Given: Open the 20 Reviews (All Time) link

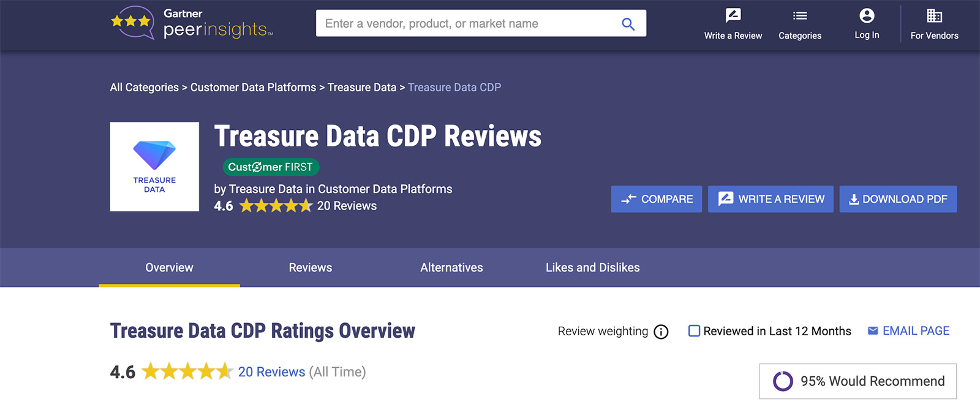Looking at the screenshot, I should coord(271,372).
